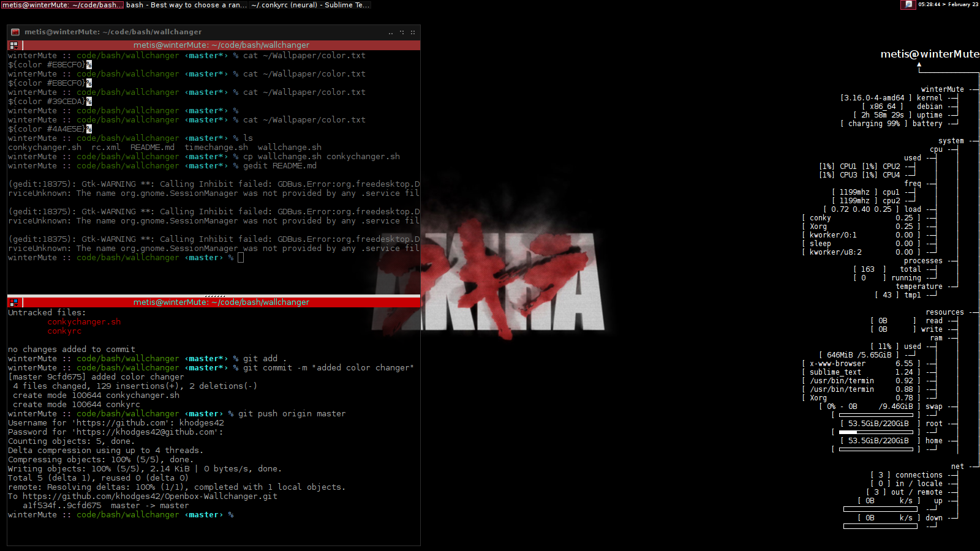This screenshot has width=980, height=551.
Task: Click the last prompt in the bottom pane
Action: point(231,515)
